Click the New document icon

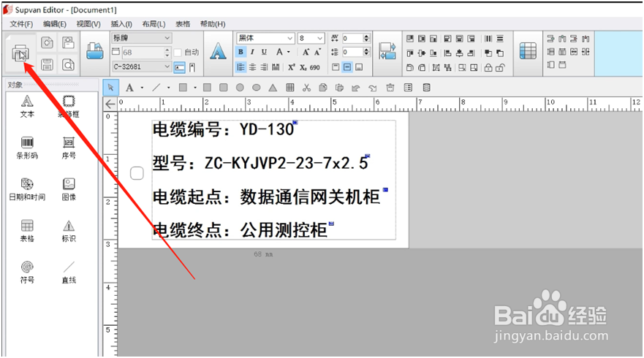[47, 42]
